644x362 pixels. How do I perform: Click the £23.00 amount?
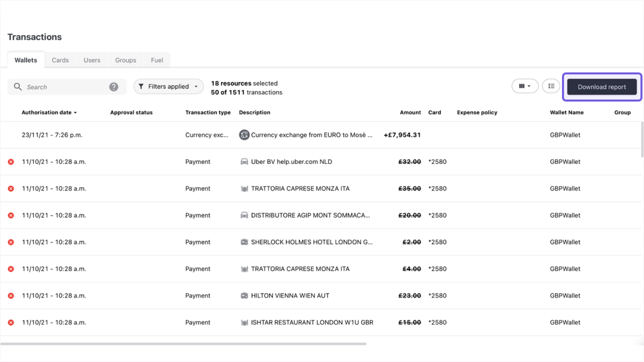pyautogui.click(x=410, y=296)
